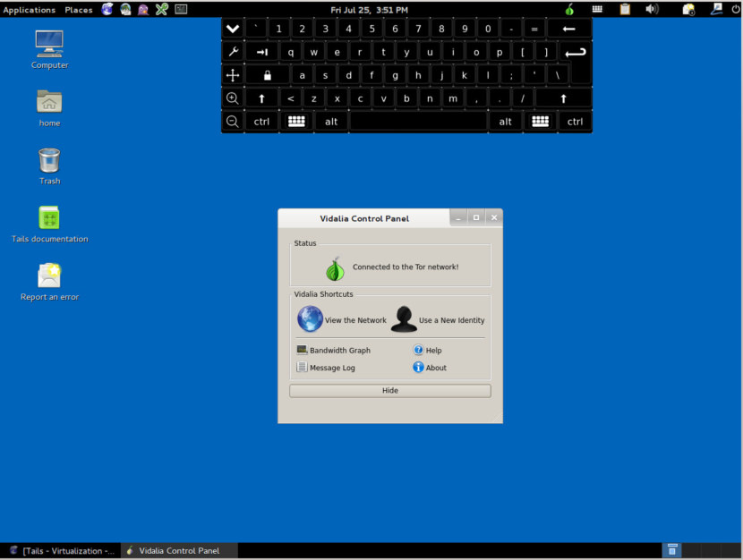Open the power menu in the top panel
Screen dimensions: 743x560
tap(736, 9)
